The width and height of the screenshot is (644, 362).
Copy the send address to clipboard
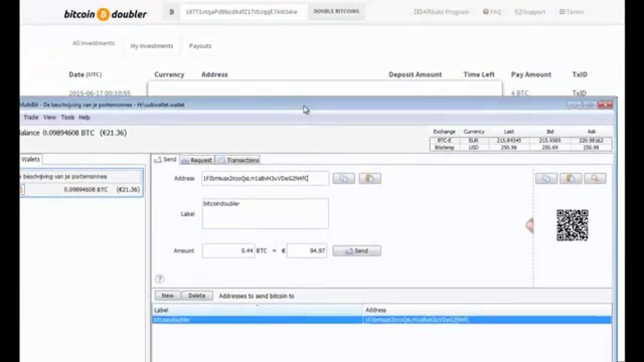coord(344,178)
